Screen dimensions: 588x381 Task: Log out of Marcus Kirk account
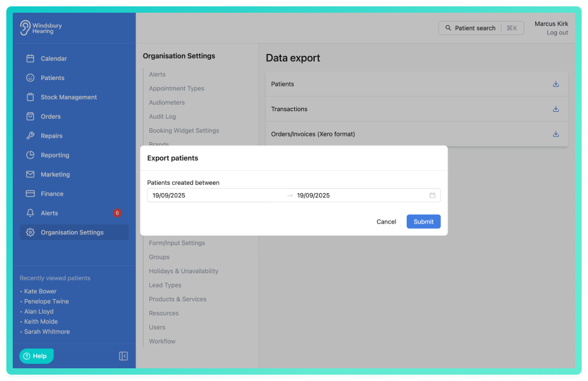click(557, 32)
